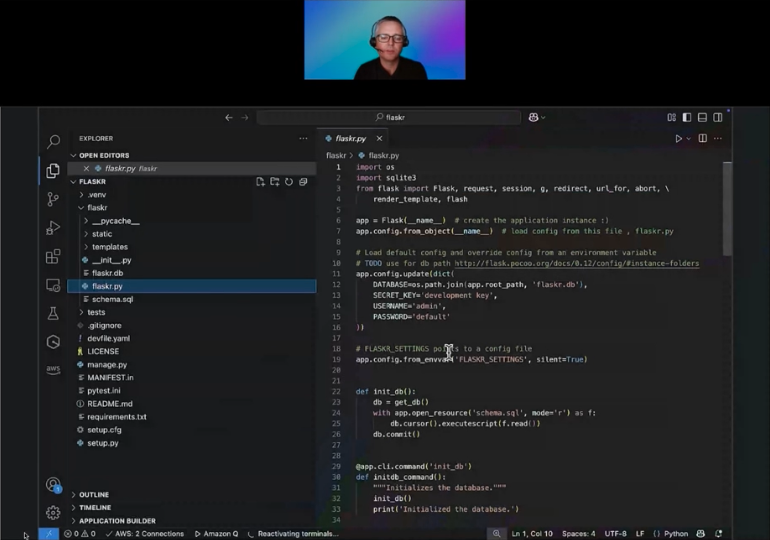770x540 pixels.
Task: Click the Python language mode indicator
Action: point(676,534)
